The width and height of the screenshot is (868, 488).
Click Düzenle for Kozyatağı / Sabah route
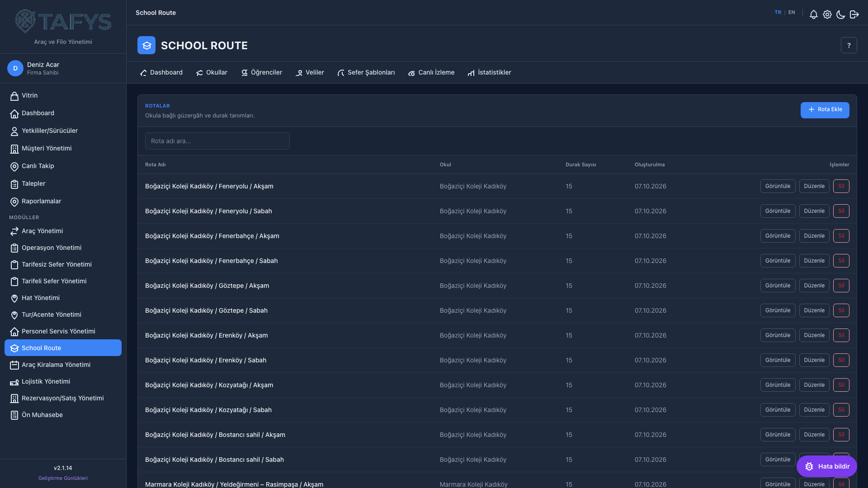coord(814,410)
